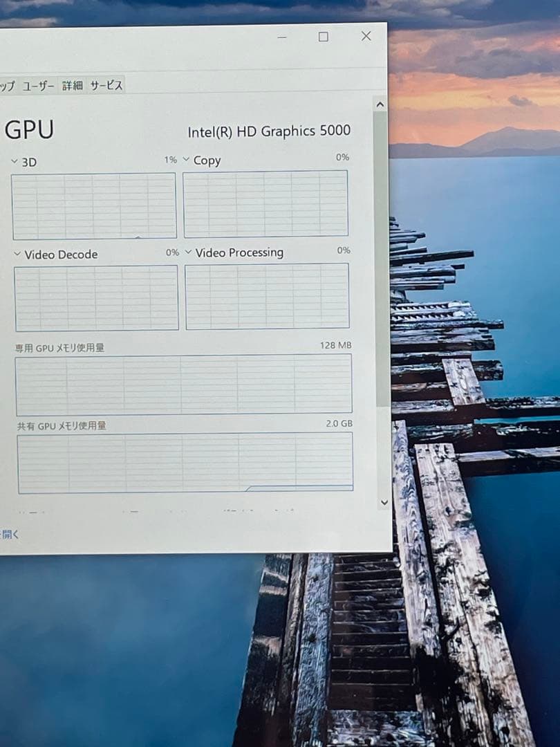Click the Video Processing graph area
This screenshot has height=747, width=560.
click(268, 297)
